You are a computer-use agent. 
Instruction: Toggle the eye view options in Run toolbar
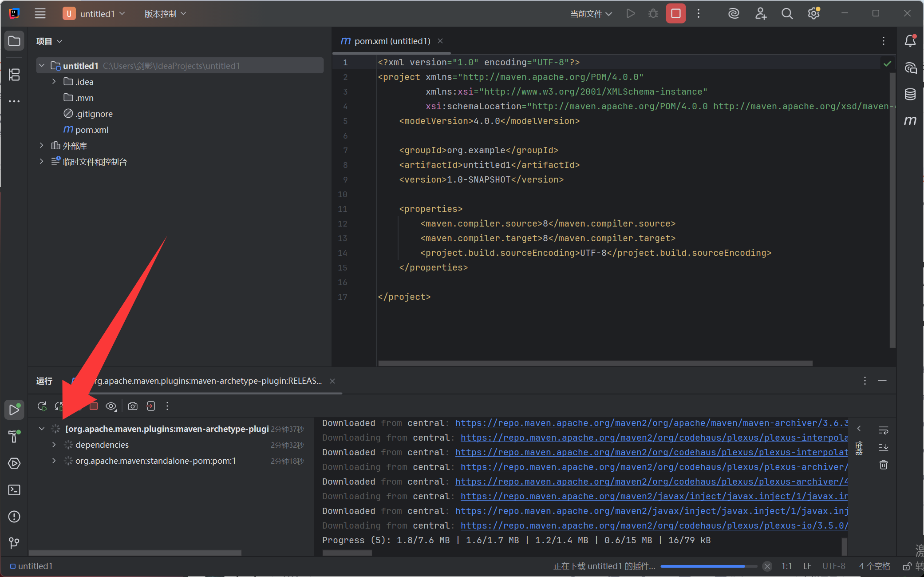pos(111,406)
